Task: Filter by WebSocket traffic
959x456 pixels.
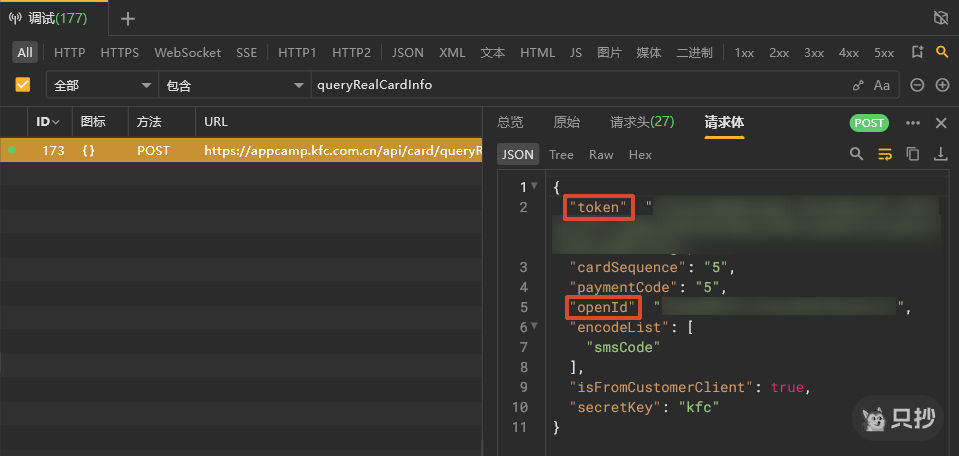Action: click(x=188, y=53)
